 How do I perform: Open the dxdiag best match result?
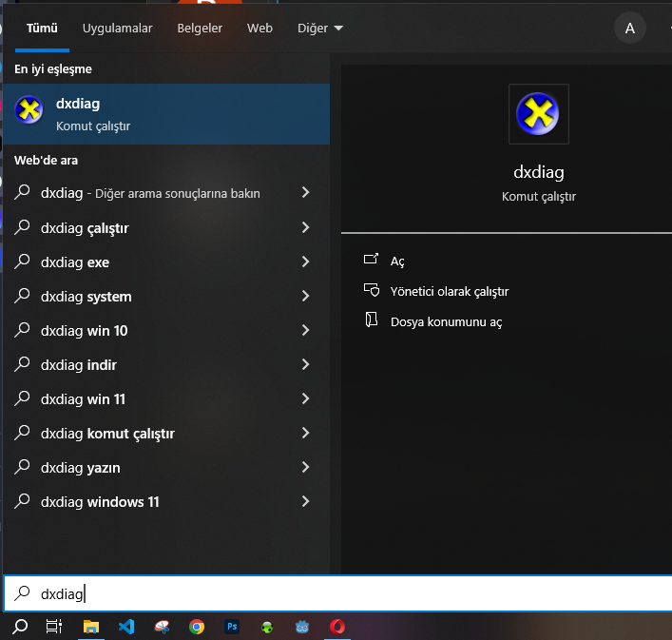[166, 114]
